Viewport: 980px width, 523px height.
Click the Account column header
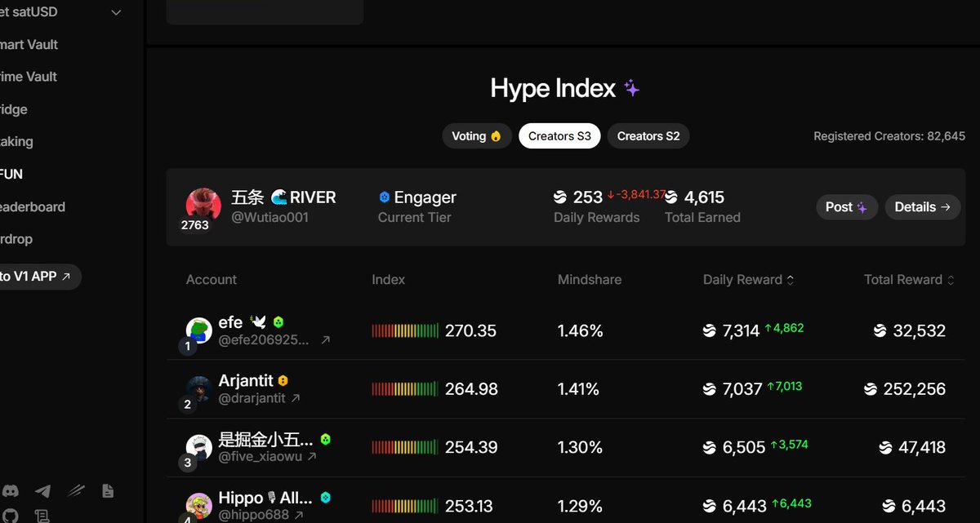212,280
